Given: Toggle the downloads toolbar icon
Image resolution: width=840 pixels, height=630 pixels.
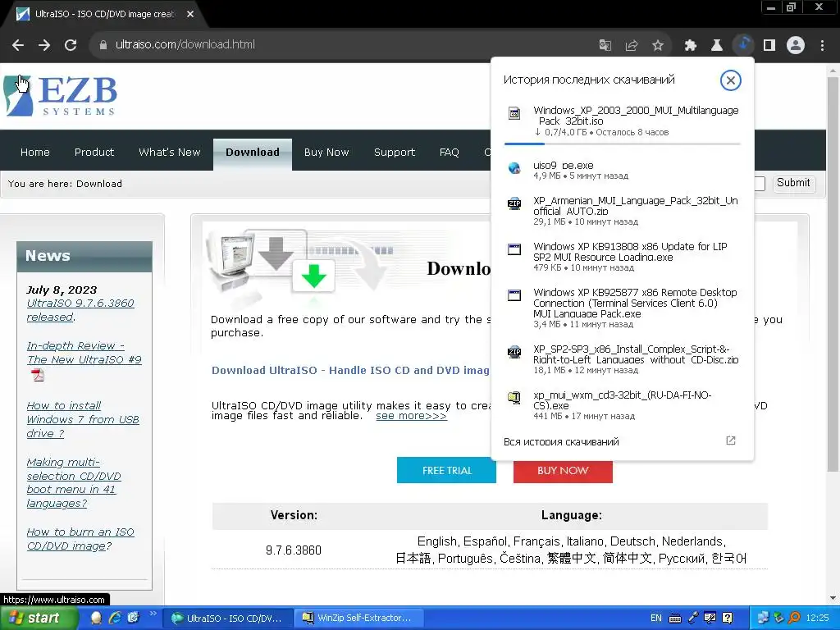Looking at the screenshot, I should click(x=743, y=45).
